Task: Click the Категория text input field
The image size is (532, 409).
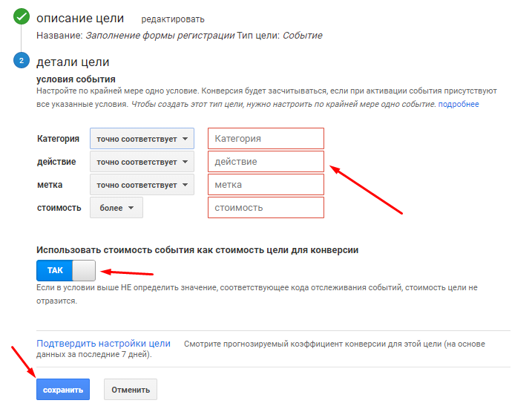Action: pos(266,139)
